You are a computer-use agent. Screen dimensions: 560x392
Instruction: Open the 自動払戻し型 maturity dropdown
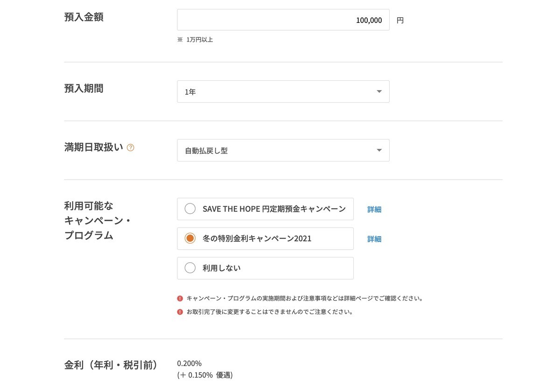coord(283,150)
